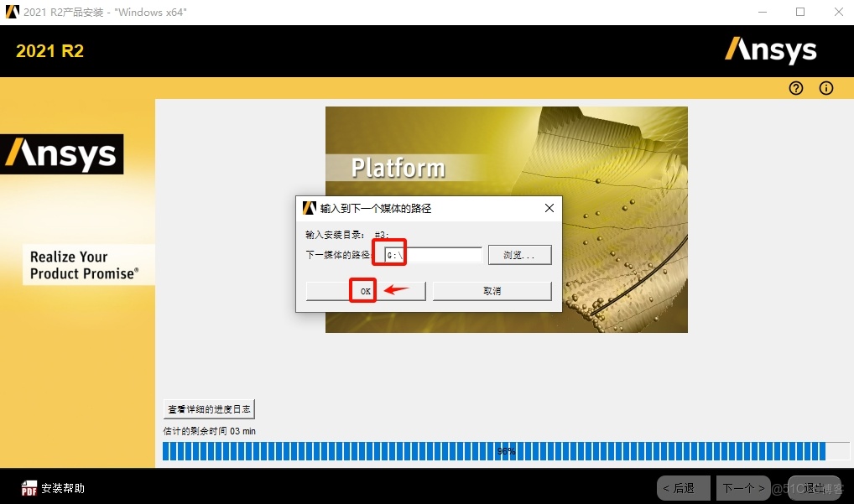The height and width of the screenshot is (504, 854).
Task: Click the Ansys logo at top right
Action: pos(770,50)
